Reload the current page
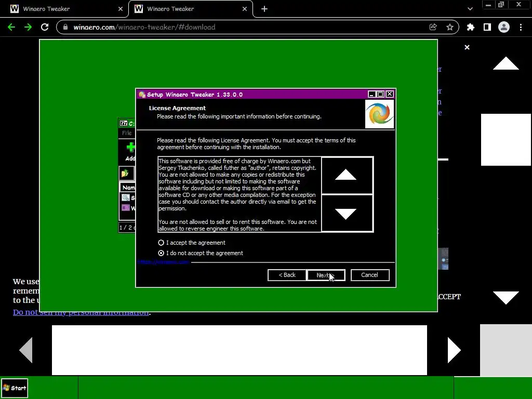The height and width of the screenshot is (399, 532). [x=45, y=27]
